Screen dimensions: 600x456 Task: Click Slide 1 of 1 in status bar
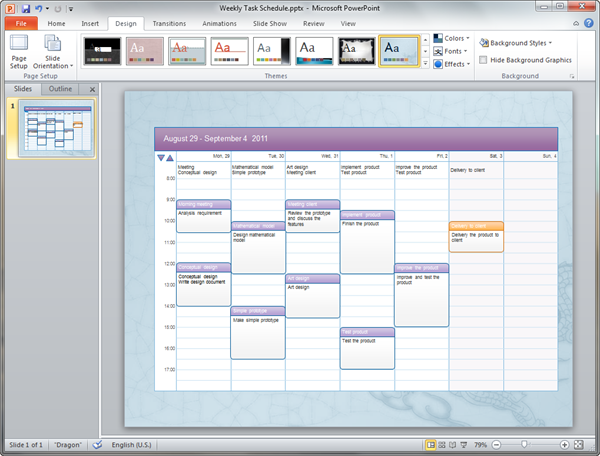(x=26, y=445)
